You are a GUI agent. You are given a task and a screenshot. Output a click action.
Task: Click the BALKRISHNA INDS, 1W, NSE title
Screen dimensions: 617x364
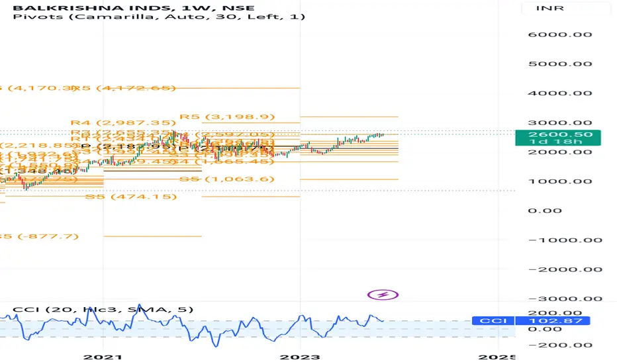pyautogui.click(x=134, y=8)
